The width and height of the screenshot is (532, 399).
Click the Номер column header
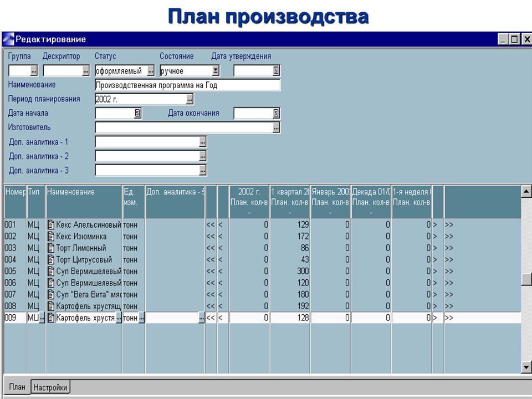[x=16, y=202]
